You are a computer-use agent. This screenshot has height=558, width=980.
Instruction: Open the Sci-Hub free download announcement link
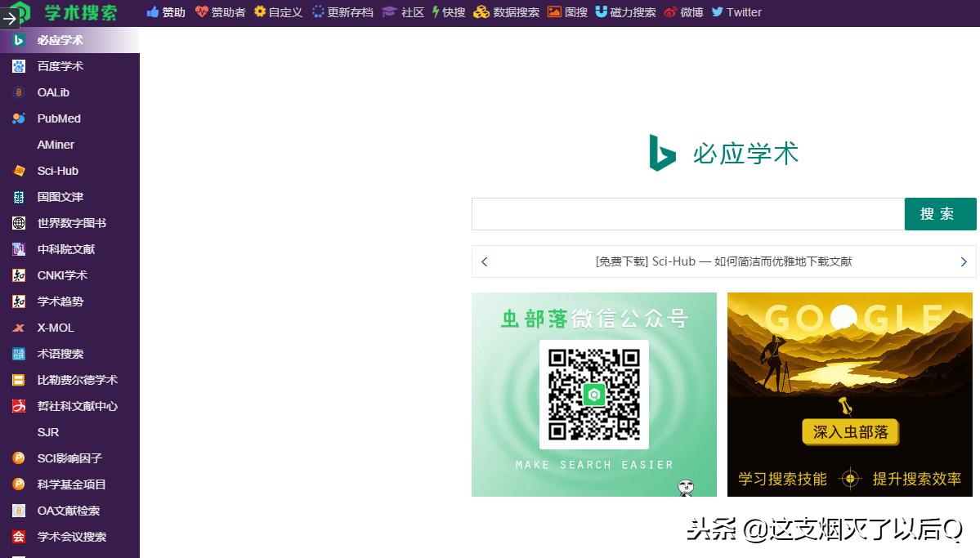click(723, 261)
